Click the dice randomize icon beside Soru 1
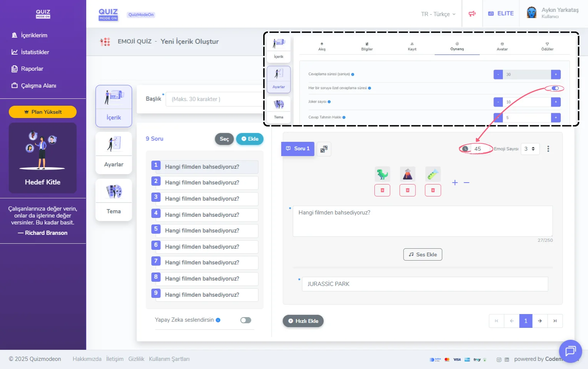 click(324, 149)
